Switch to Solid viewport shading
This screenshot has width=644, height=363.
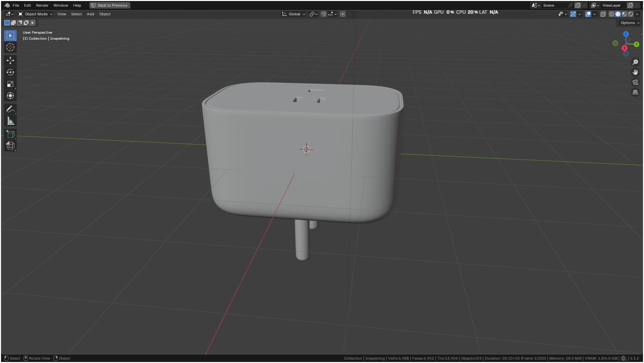click(618, 14)
